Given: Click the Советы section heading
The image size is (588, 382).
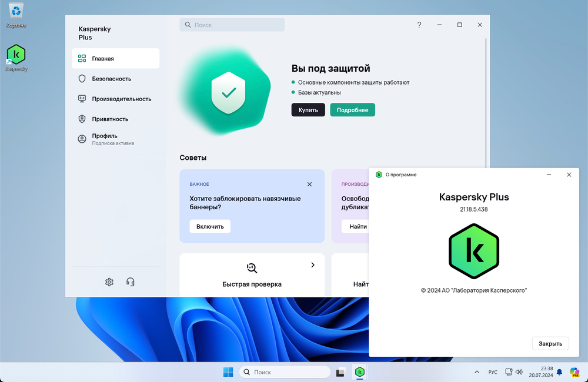Looking at the screenshot, I should 193,158.
